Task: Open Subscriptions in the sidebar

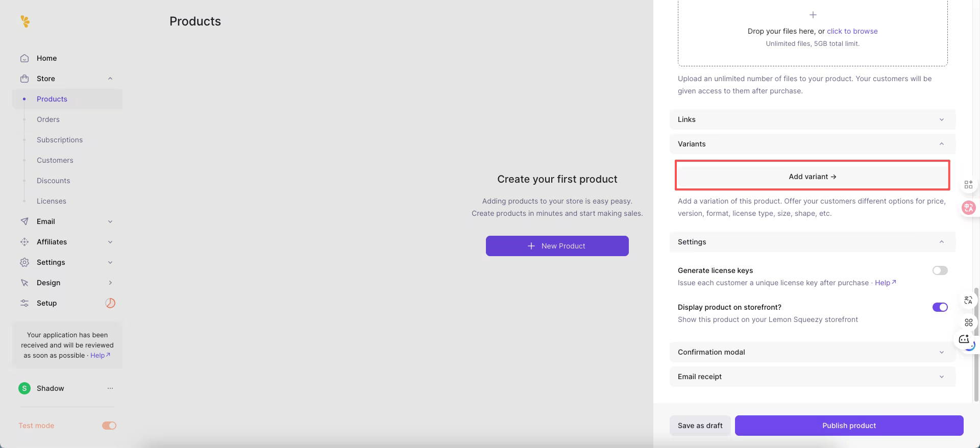Action: [x=60, y=140]
